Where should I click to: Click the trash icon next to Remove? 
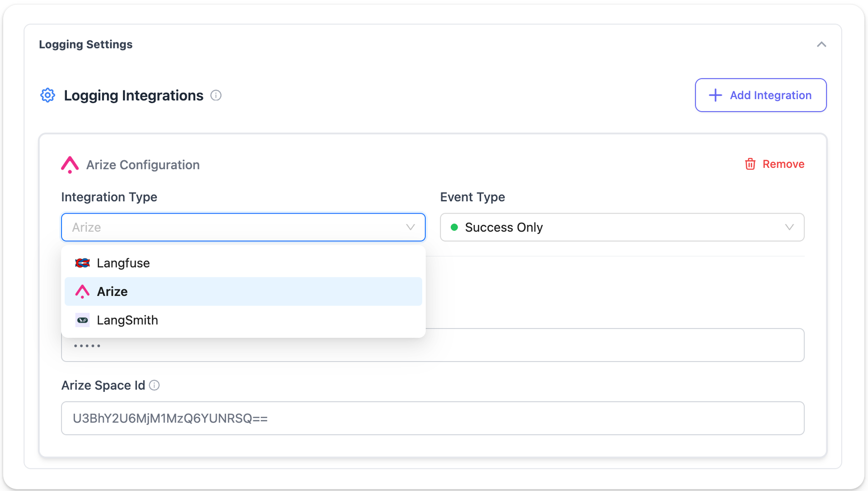[x=750, y=164]
